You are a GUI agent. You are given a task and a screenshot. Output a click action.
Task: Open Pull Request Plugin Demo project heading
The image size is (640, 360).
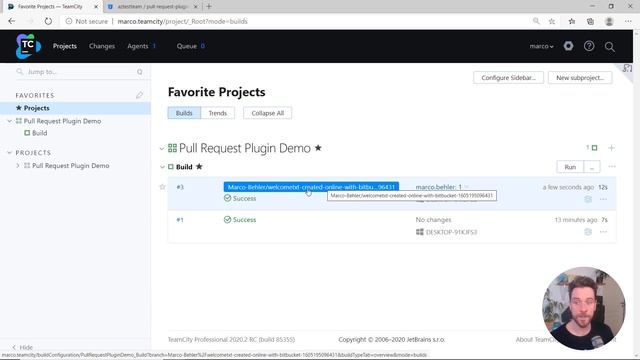click(x=245, y=148)
